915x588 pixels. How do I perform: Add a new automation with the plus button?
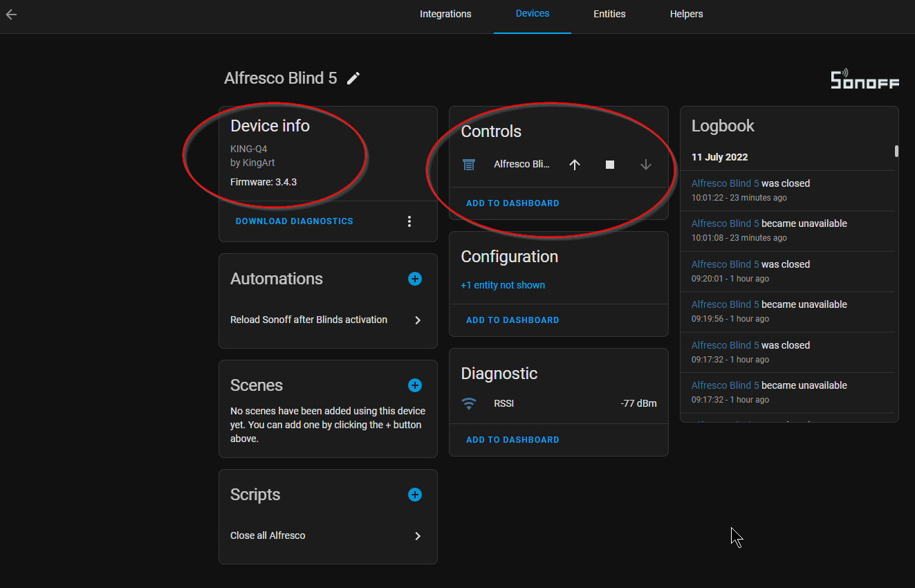414,279
